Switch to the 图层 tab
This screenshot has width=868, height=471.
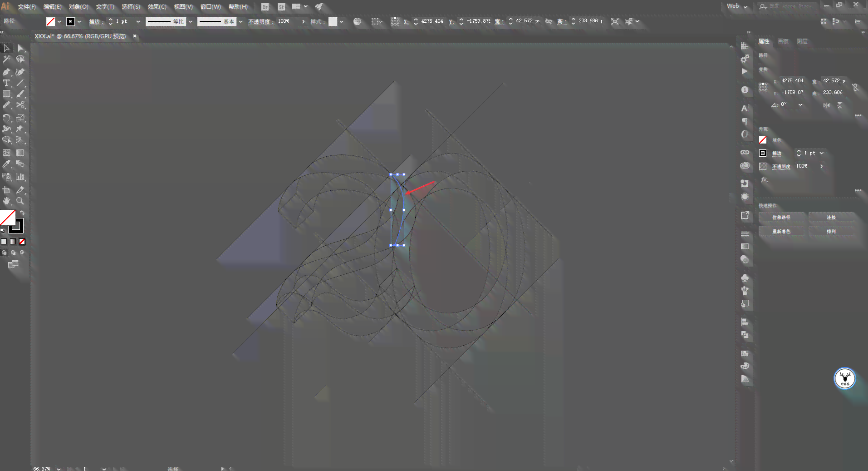[802, 41]
